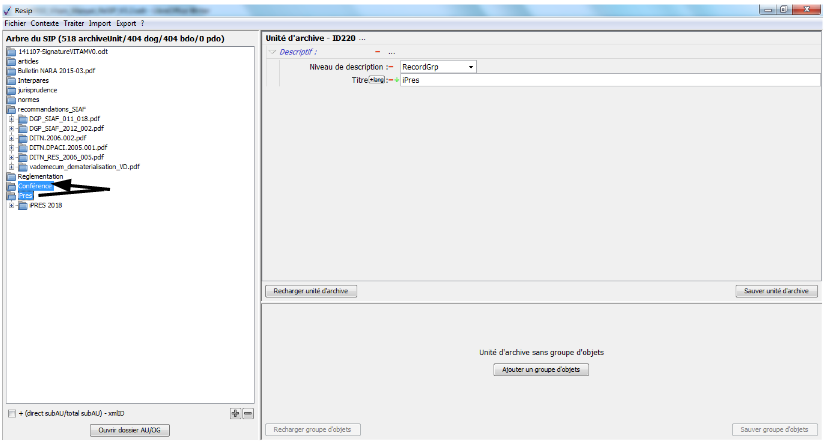Click Ajouter un groupe d'objets
The width and height of the screenshot is (824, 441).
point(541,370)
